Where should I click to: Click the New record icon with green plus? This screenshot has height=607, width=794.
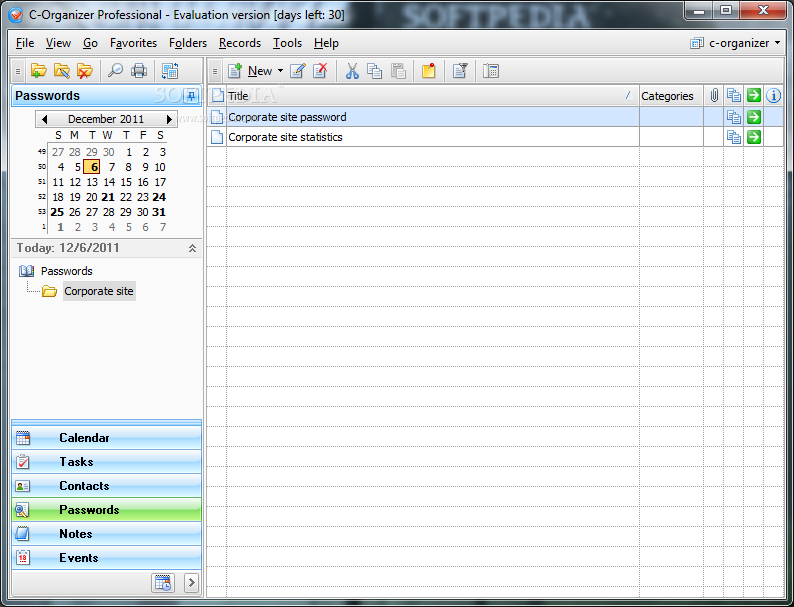[x=234, y=71]
